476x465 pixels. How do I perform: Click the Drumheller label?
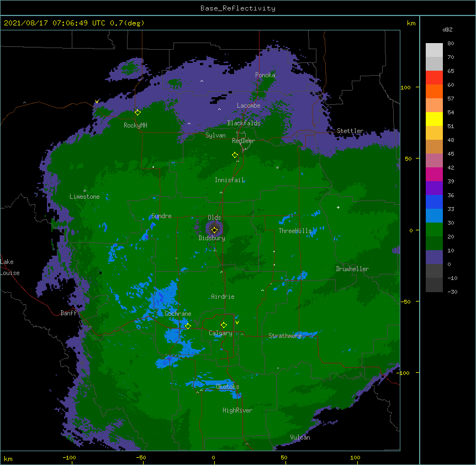(x=352, y=269)
